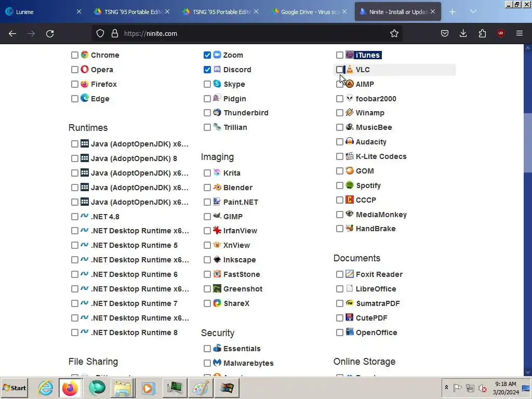The width and height of the screenshot is (532, 399).
Task: Bookmark this page with star icon
Action: point(394,33)
